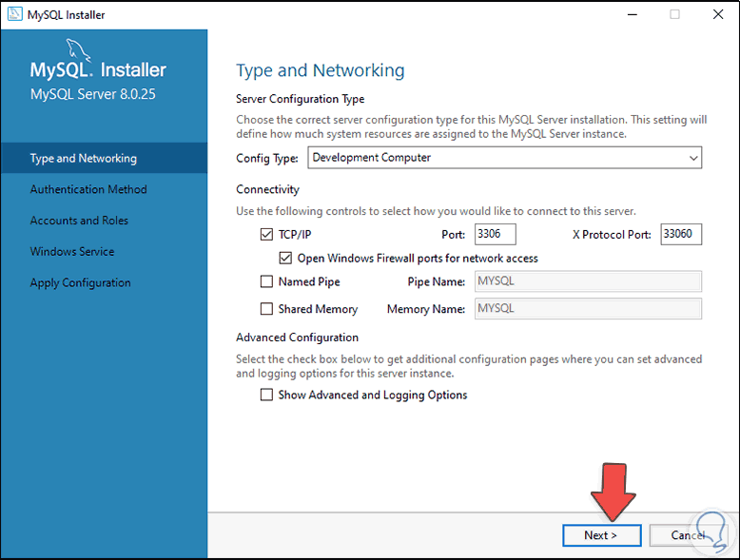Click the Cancel button

pos(689,535)
